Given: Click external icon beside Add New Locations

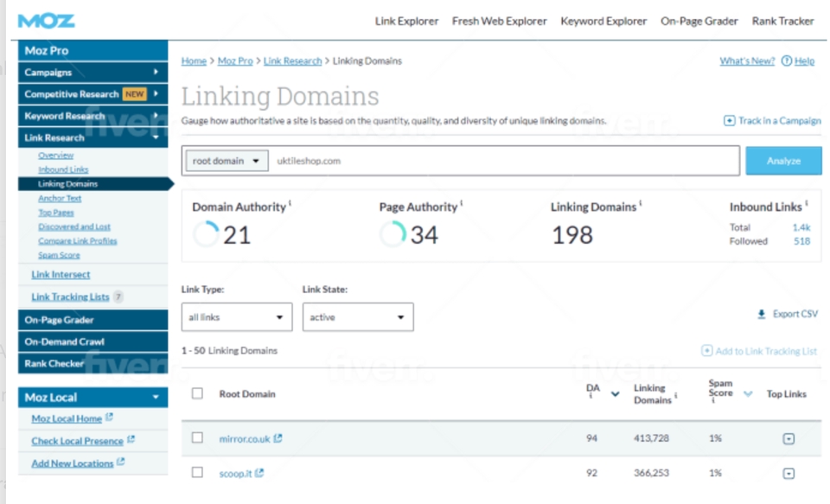Looking at the screenshot, I should coord(121,462).
